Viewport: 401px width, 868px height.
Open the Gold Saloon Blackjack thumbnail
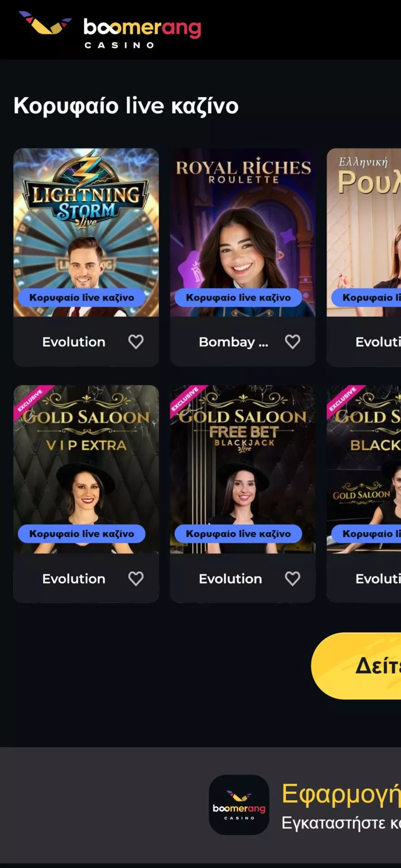coord(364,469)
